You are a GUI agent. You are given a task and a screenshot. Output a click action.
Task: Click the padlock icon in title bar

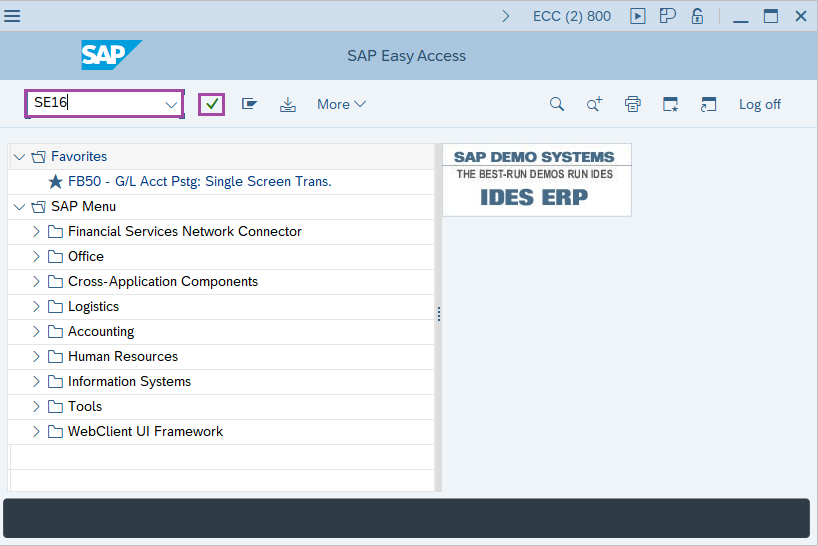[697, 16]
